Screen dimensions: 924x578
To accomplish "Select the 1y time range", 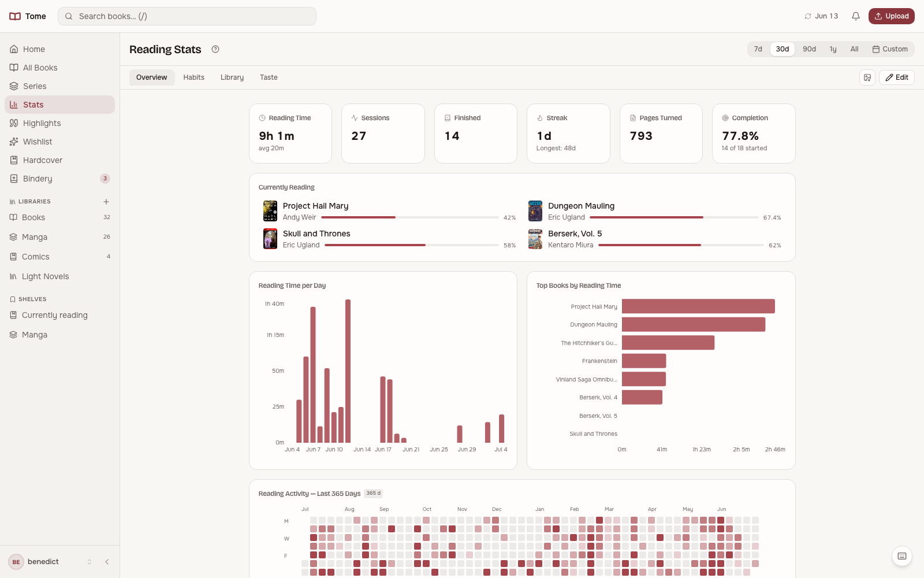I will (x=833, y=49).
